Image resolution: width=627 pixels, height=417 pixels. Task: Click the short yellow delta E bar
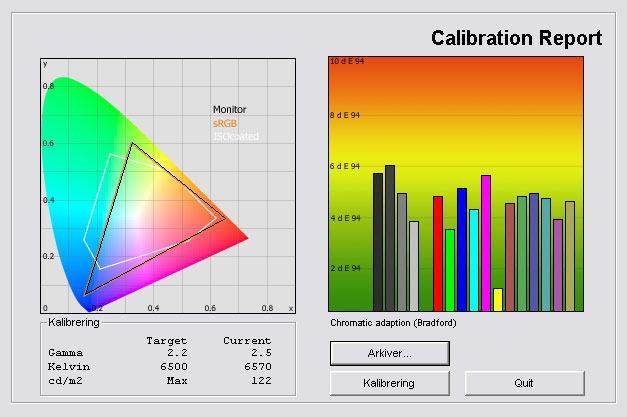498,299
